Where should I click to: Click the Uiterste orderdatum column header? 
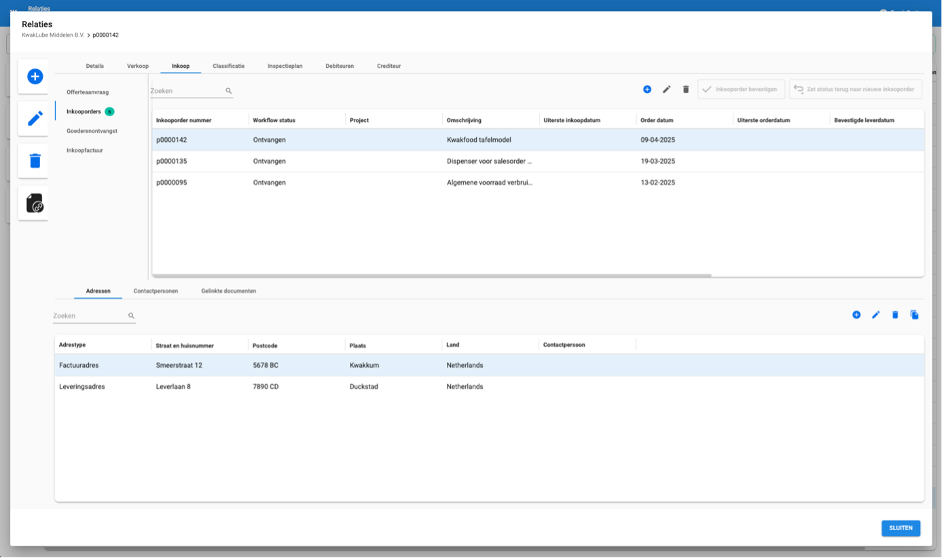click(x=763, y=121)
